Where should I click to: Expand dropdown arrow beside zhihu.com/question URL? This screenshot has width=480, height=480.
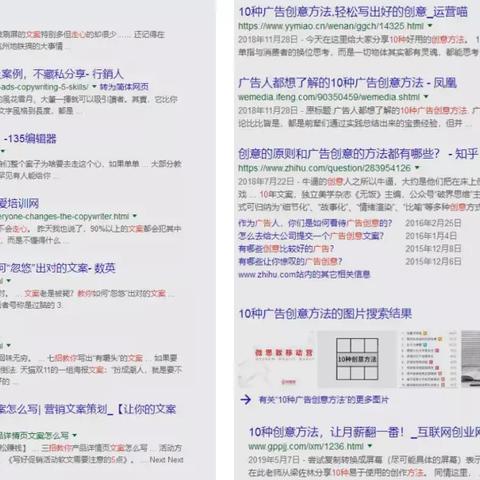pos(417,168)
